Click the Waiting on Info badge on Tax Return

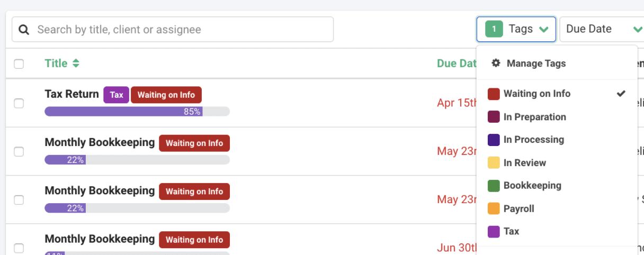[166, 95]
